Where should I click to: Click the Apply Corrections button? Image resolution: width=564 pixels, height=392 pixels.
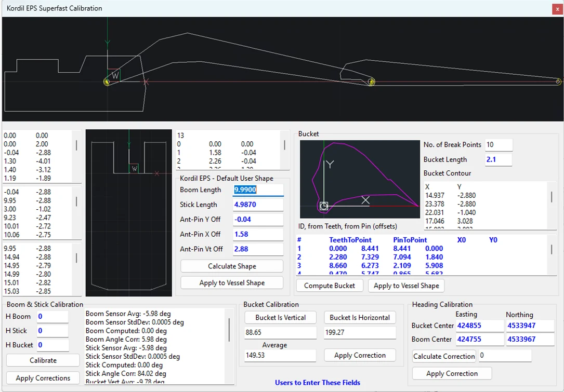click(43, 378)
